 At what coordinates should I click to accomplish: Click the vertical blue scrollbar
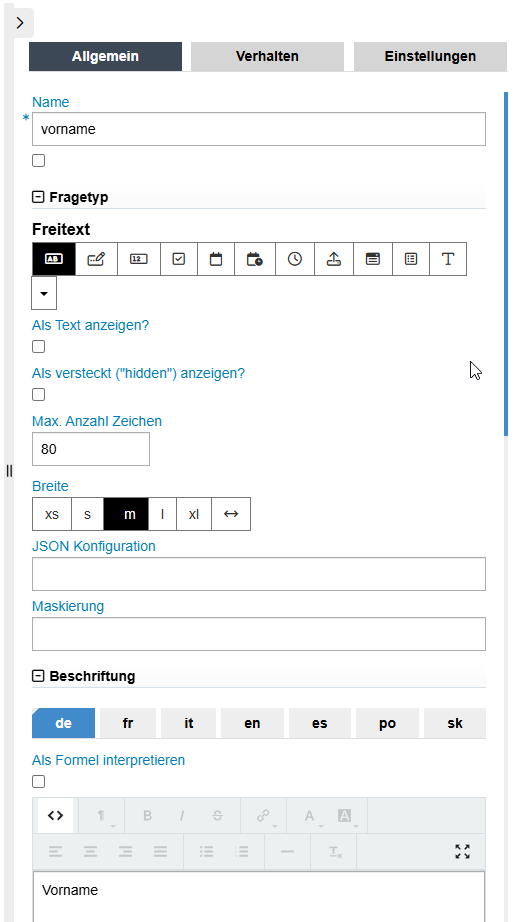click(506, 263)
